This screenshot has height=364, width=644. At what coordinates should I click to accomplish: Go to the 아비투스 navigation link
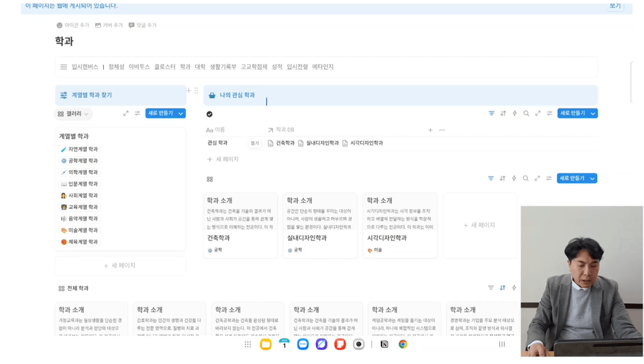(x=140, y=66)
